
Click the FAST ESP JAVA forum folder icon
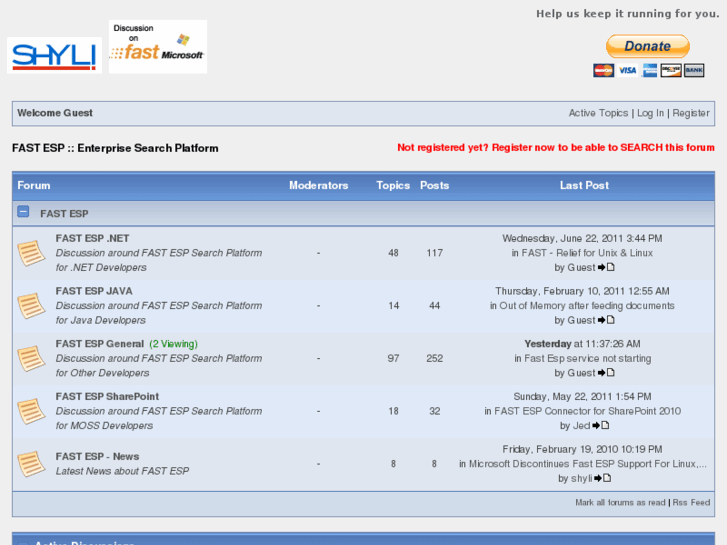tap(31, 306)
